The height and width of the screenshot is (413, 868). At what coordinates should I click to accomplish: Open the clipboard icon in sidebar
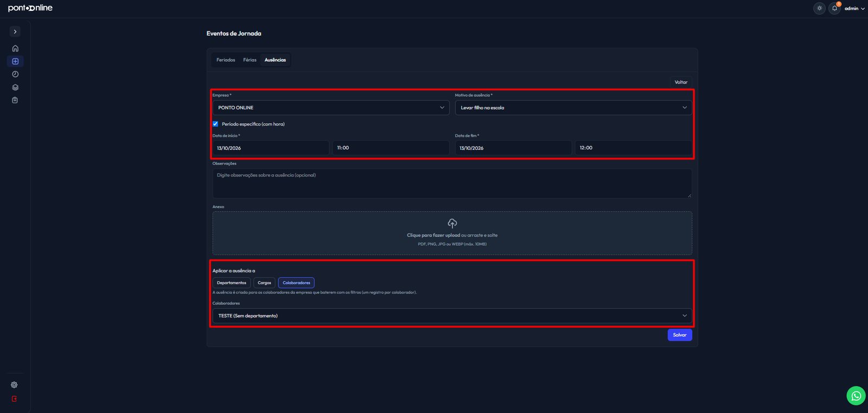(x=15, y=100)
